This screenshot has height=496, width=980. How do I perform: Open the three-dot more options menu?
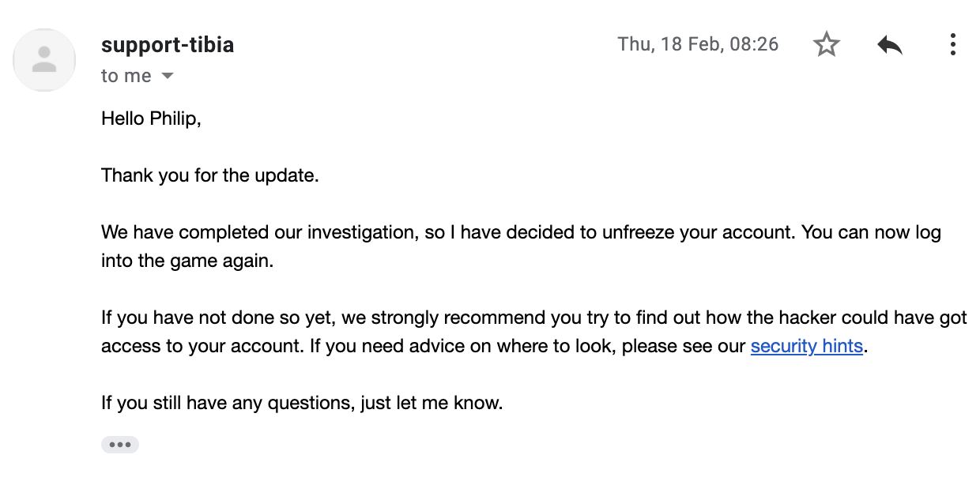coord(953,44)
